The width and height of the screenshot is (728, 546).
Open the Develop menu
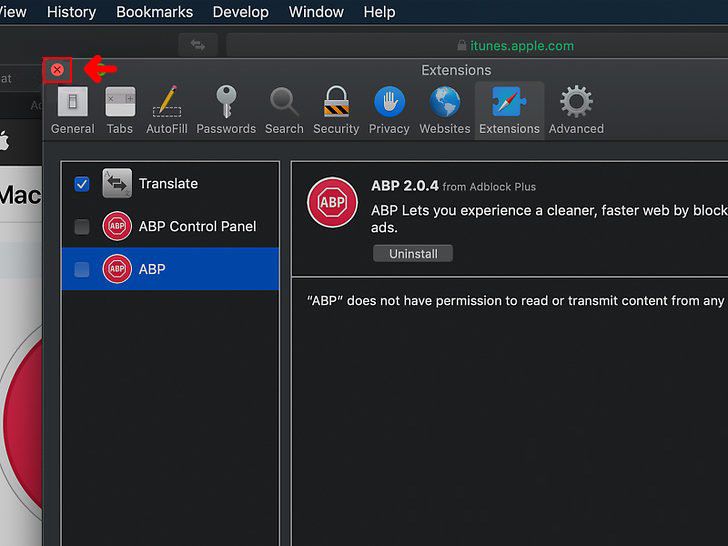point(240,12)
